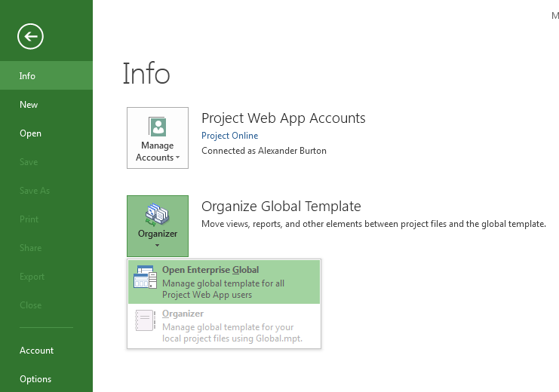Follow the Project Online link
Screen dimensions: 559x392
click(x=229, y=136)
